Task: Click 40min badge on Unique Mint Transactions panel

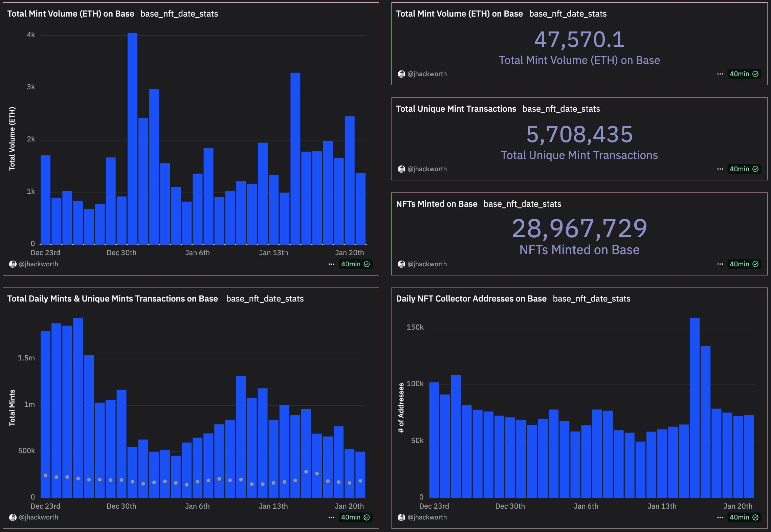Action: pos(744,169)
